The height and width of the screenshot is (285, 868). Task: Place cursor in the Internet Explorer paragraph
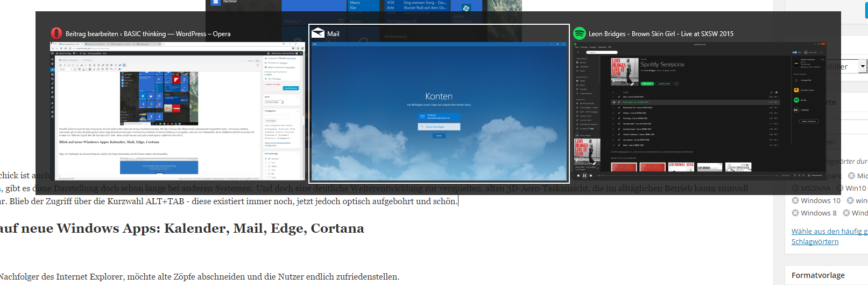[199, 277]
